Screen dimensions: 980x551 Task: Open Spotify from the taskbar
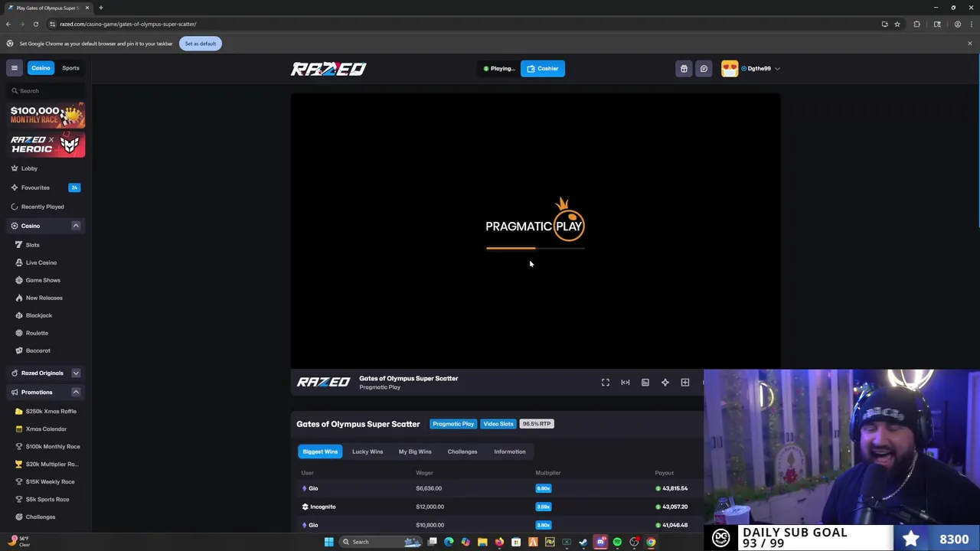point(617,542)
